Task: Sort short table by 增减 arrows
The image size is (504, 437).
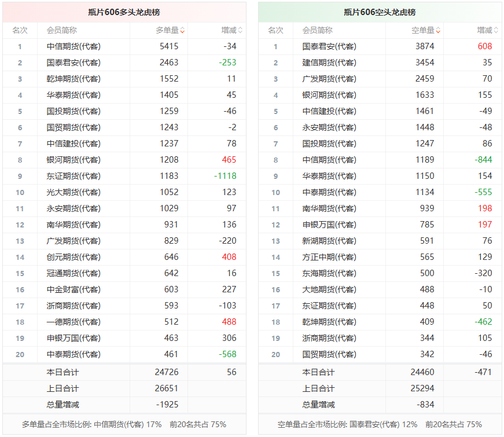Action: pyautogui.click(x=496, y=31)
